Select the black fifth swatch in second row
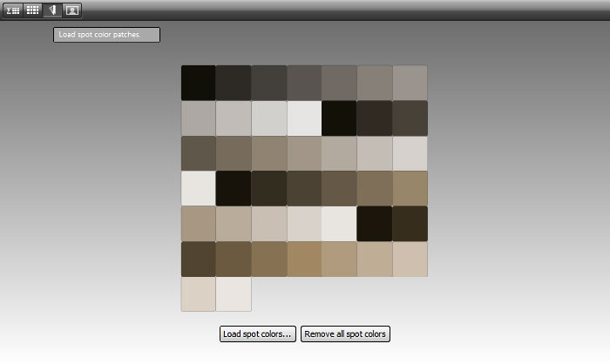610x364 pixels. pyautogui.click(x=339, y=118)
